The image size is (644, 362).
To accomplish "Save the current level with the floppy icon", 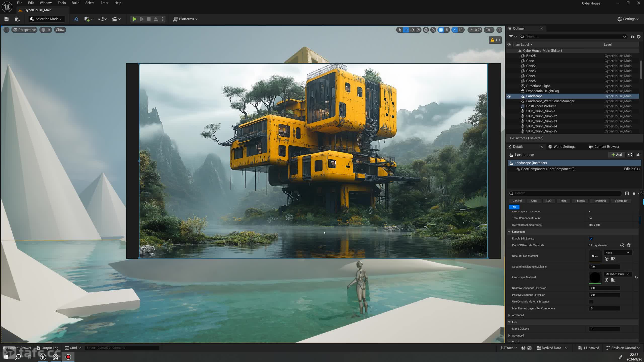I will pos(7,19).
